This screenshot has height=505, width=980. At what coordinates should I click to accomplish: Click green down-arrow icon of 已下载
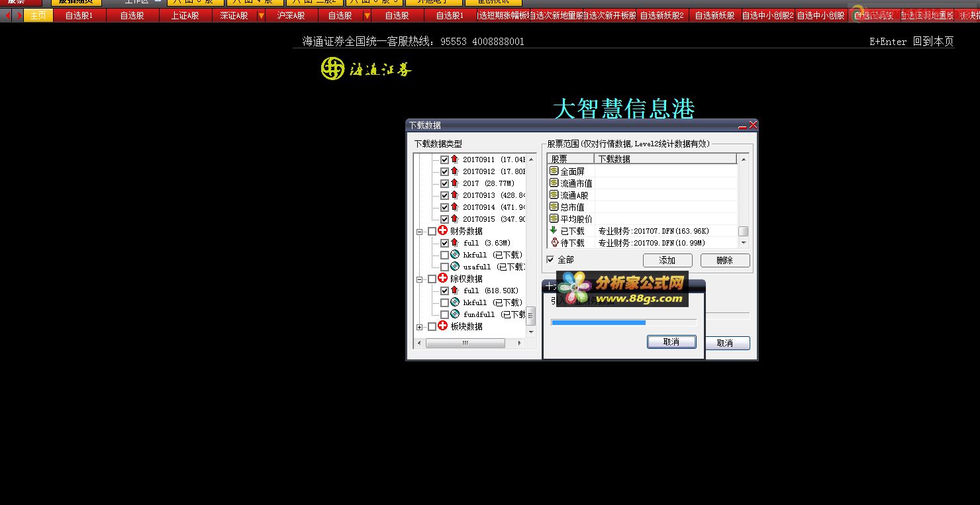pyautogui.click(x=554, y=230)
